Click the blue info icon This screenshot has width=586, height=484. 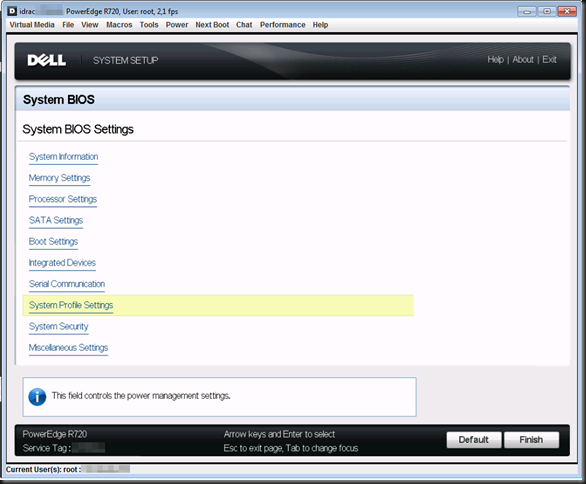37,397
